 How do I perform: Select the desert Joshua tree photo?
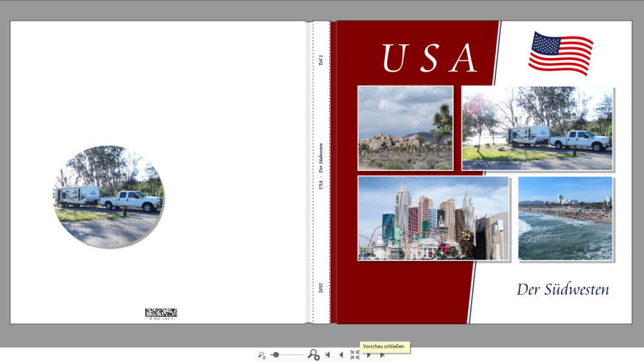(405, 128)
